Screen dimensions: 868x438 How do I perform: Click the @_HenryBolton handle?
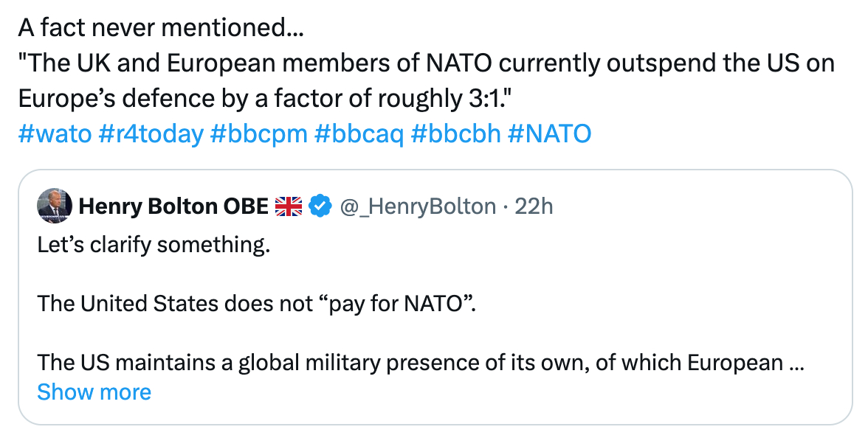(x=418, y=207)
